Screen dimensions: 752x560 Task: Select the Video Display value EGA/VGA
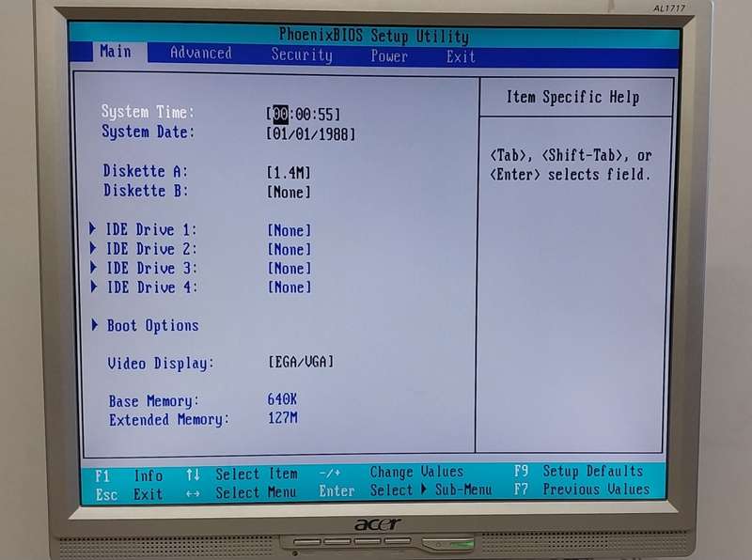(x=301, y=362)
